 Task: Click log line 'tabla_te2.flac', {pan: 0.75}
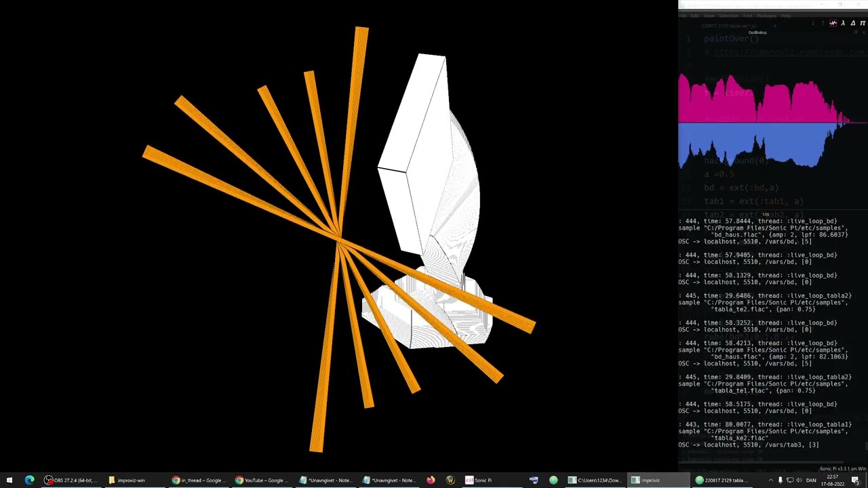pos(763,309)
